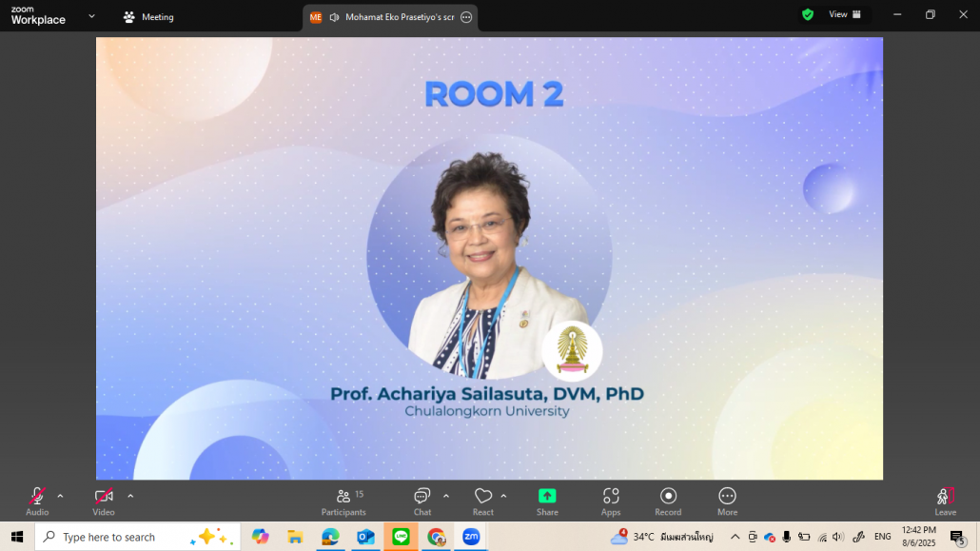Click the shared slide showing ROOM 2
Image resolution: width=980 pixels, height=551 pixels.
pos(489,258)
